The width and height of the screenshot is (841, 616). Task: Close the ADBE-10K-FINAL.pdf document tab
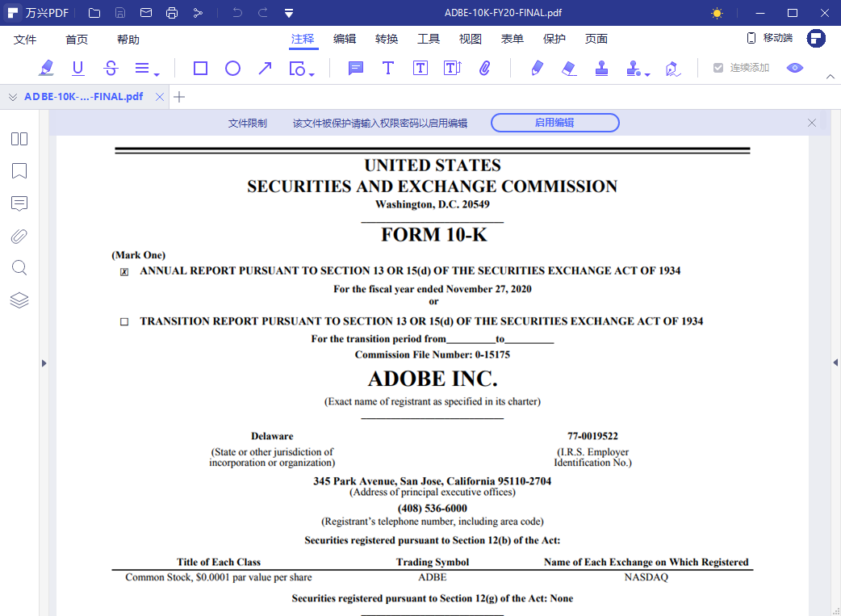point(160,97)
